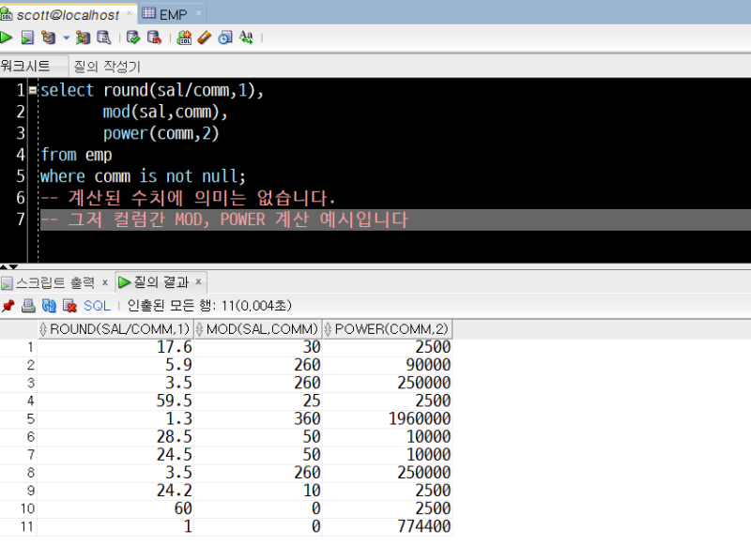Run the current SQL statement
The width and height of the screenshot is (751, 560).
pos(8,38)
